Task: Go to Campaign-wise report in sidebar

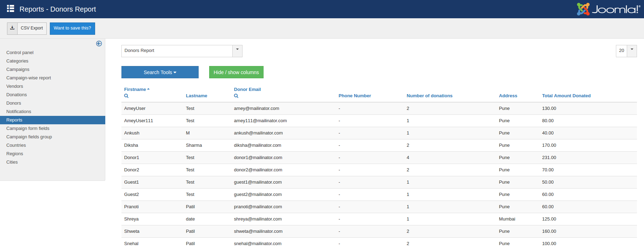Action: [x=28, y=78]
